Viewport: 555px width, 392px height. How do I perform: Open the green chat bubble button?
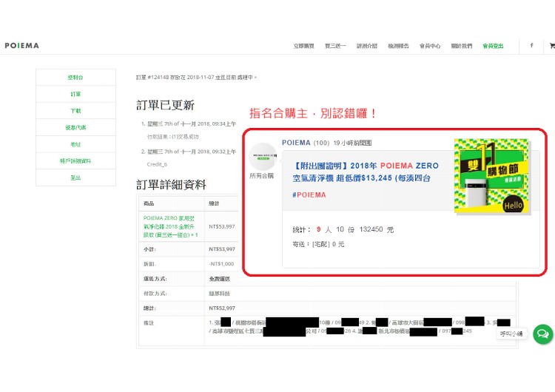point(543,334)
